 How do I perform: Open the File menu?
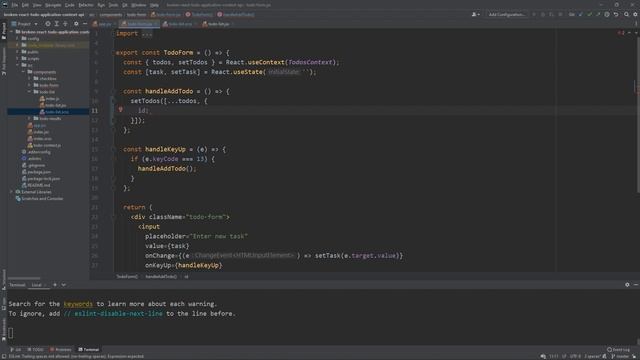[15, 5]
